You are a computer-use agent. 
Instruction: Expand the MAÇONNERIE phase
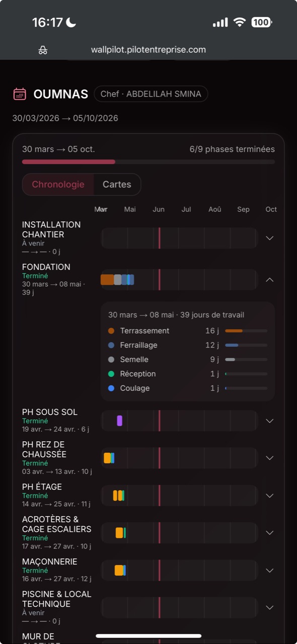click(269, 571)
